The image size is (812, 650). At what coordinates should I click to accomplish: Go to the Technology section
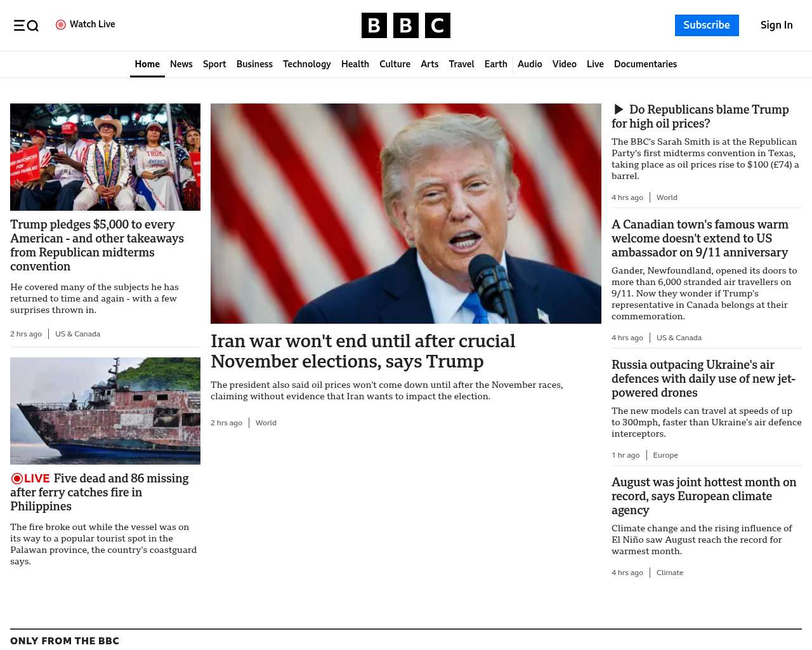307,64
